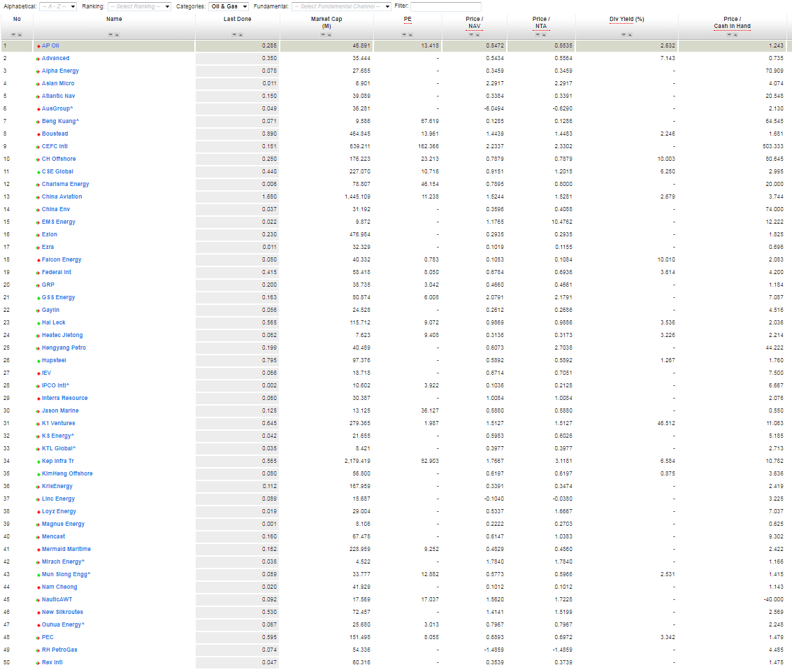Click the Div Yield (%) header label
The width and height of the screenshot is (792, 672).
pos(627,19)
